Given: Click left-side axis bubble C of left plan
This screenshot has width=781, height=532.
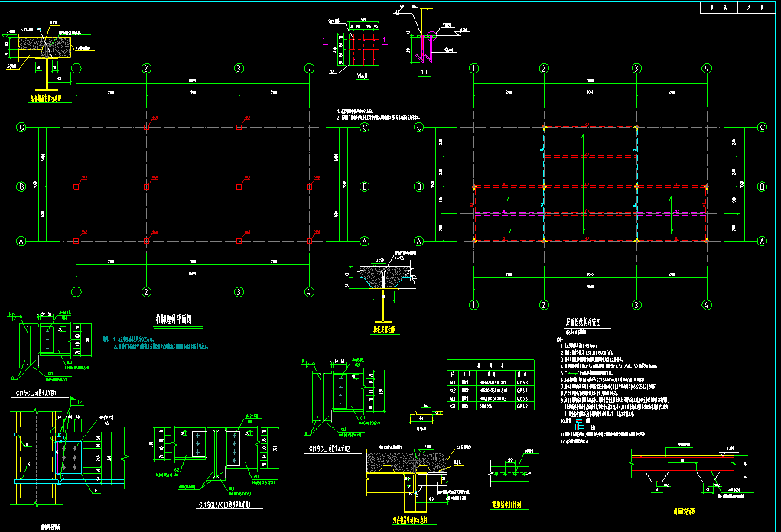Looking at the screenshot, I should 21,128.
